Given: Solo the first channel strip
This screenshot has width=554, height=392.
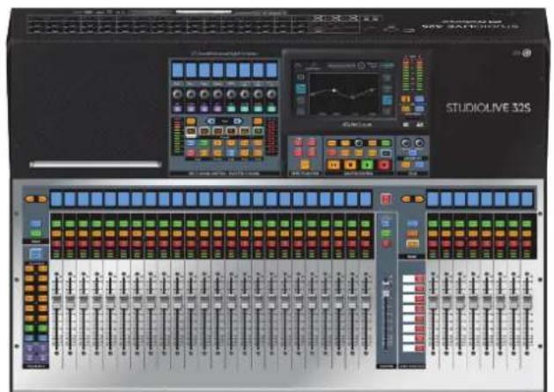Looking at the screenshot, I should pyautogui.click(x=56, y=233).
